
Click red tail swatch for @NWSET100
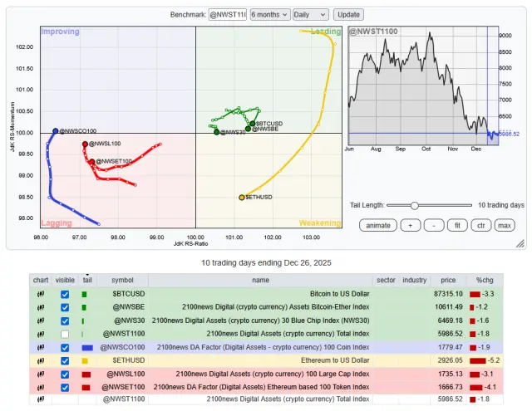point(86,387)
